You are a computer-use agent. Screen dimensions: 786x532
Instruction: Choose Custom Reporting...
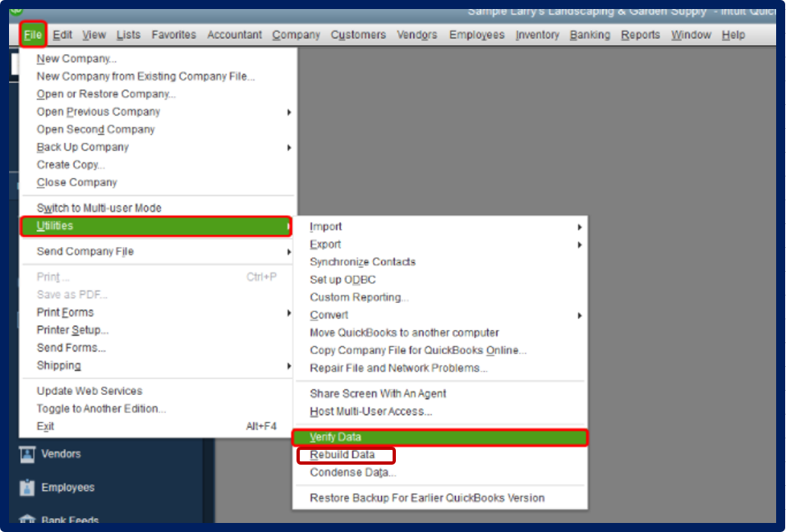[440, 297]
